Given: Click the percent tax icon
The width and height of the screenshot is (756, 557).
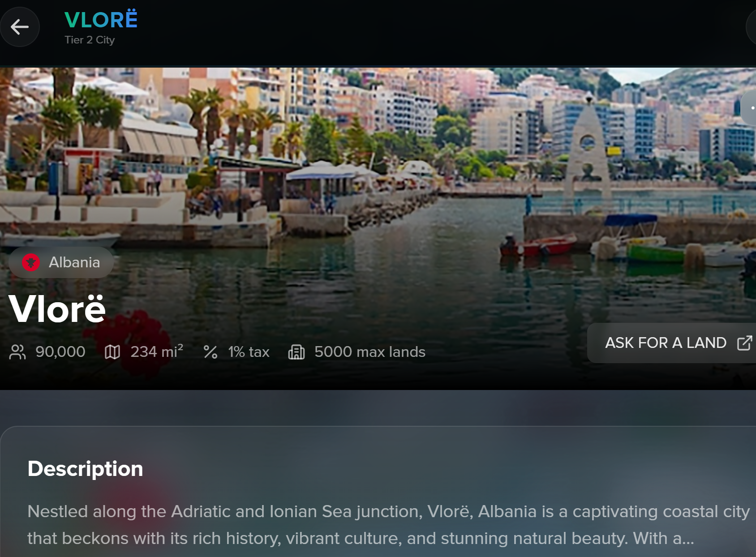Looking at the screenshot, I should [210, 352].
